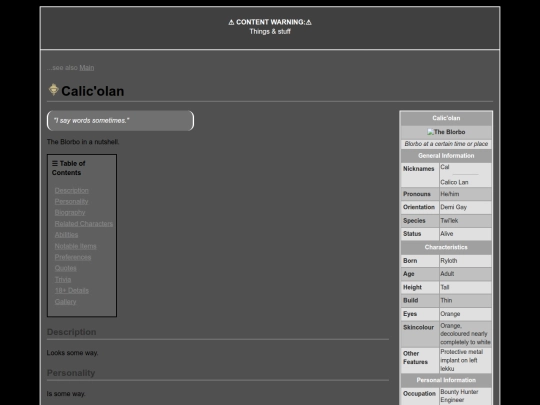
Task: Open Abilities link in table of contents
Action: click(x=66, y=235)
